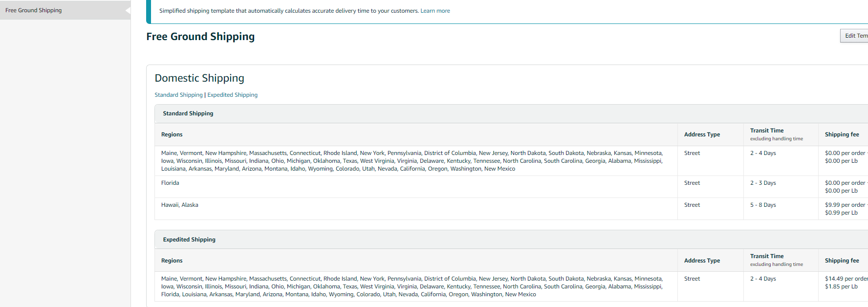Open the Learn more link
868x307 pixels.
click(435, 11)
